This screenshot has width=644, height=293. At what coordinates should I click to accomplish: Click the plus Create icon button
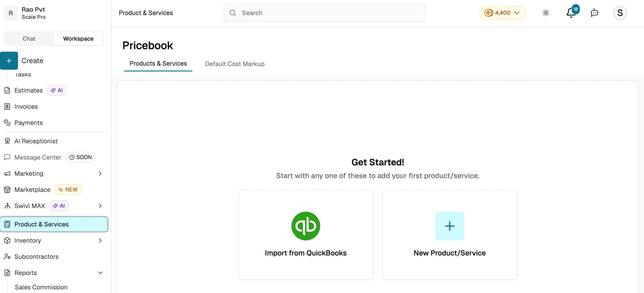point(9,61)
